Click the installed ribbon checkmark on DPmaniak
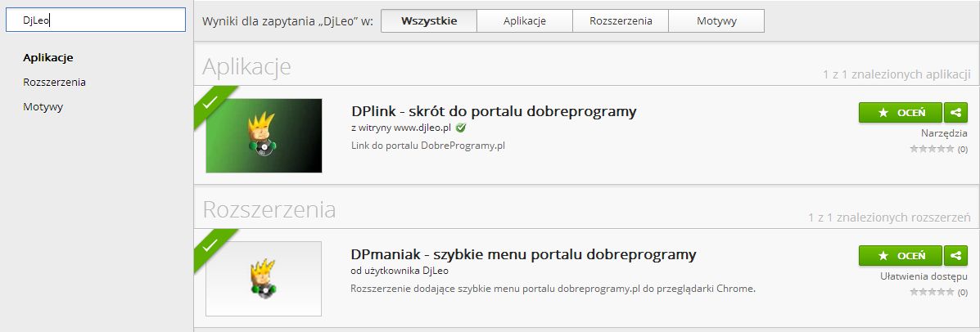 coord(210,245)
